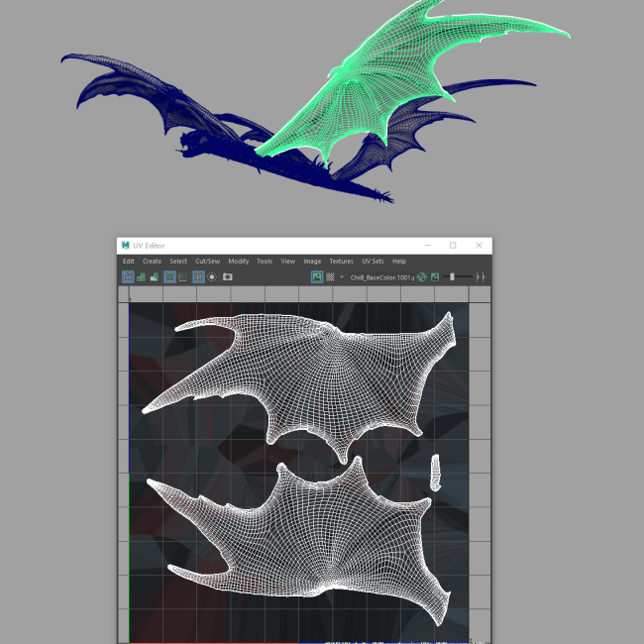Open the Cut/Sew menu
The image size is (644, 644).
point(207,262)
